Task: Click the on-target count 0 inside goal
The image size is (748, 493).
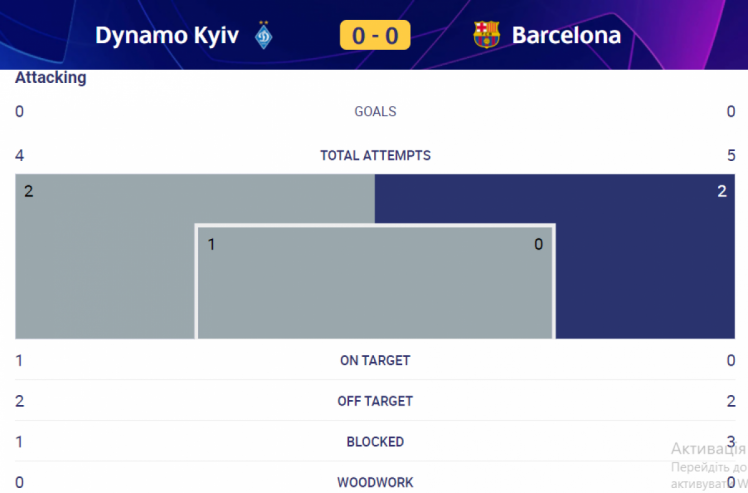Action: (x=539, y=244)
